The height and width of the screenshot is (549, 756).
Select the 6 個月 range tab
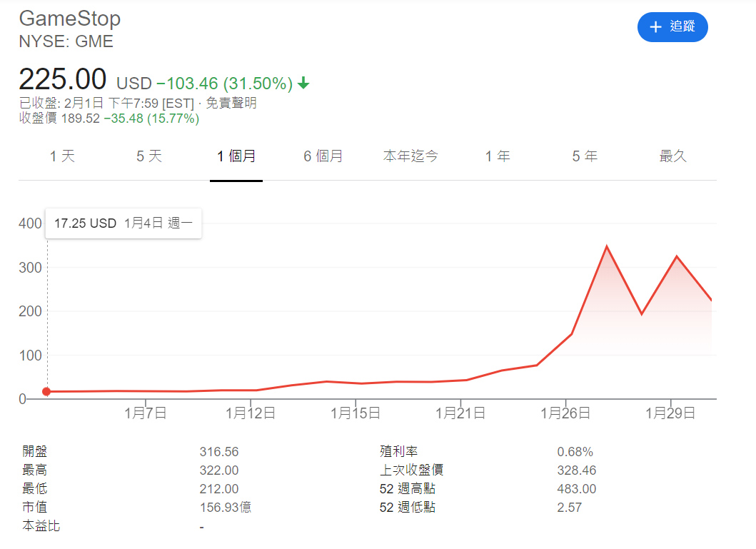coord(323,156)
